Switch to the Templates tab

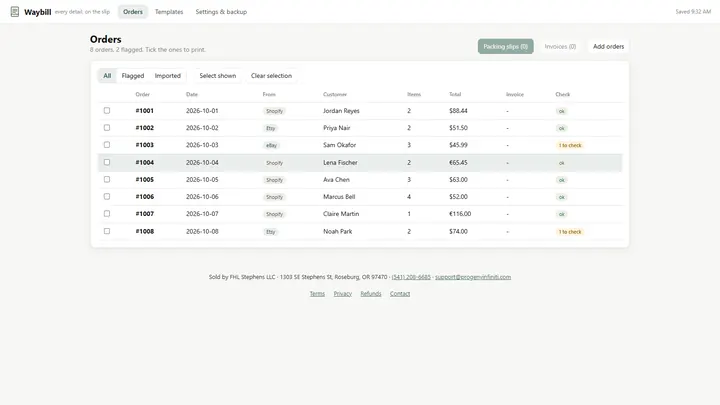[169, 12]
